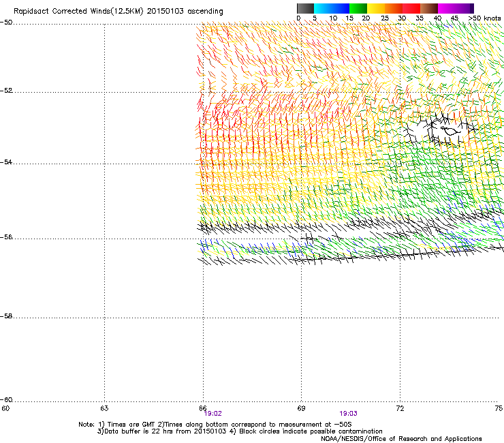
Task: Click the '60' longitude axis label
Action: tap(5, 408)
